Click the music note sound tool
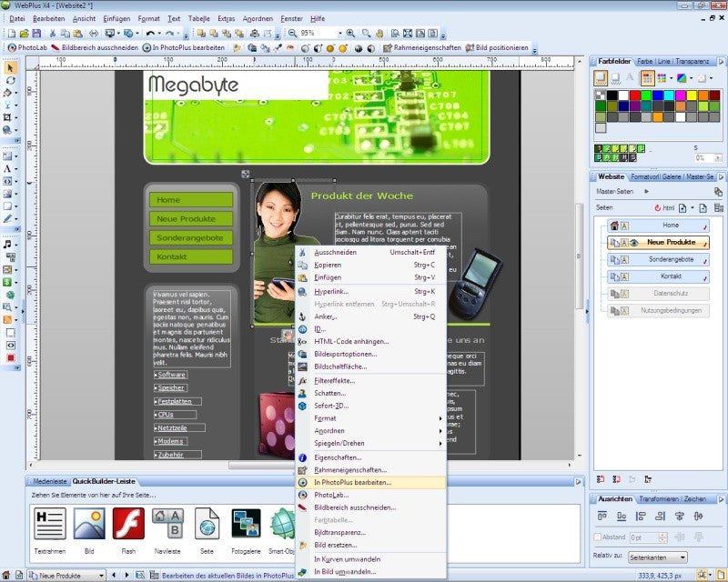The image size is (728, 582). tap(7, 245)
